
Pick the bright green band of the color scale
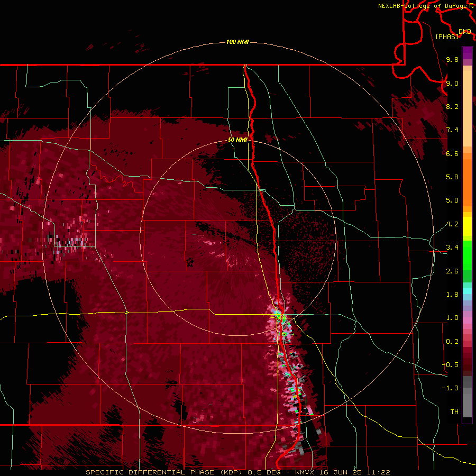click(467, 257)
